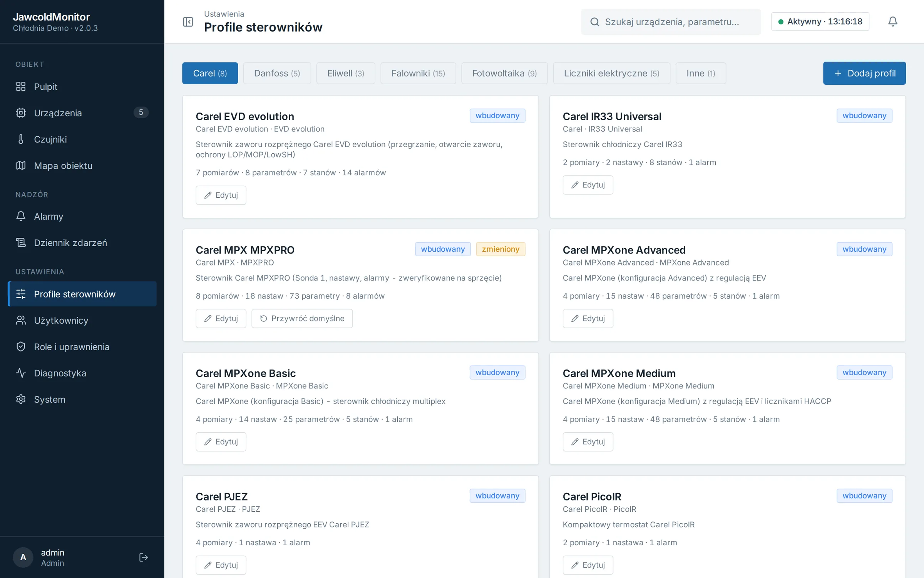Viewport: 924px width, 578px height.
Task: Switch to the Danfoss tab
Action: point(277,73)
